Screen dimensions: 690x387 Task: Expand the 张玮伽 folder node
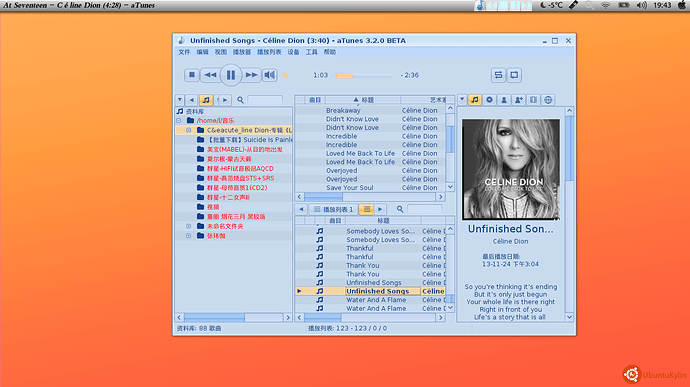188,236
